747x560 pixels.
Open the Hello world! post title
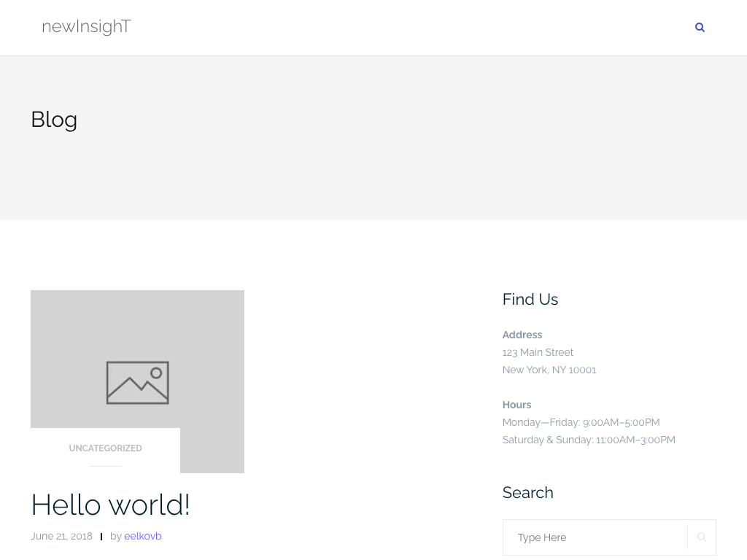[x=110, y=505]
